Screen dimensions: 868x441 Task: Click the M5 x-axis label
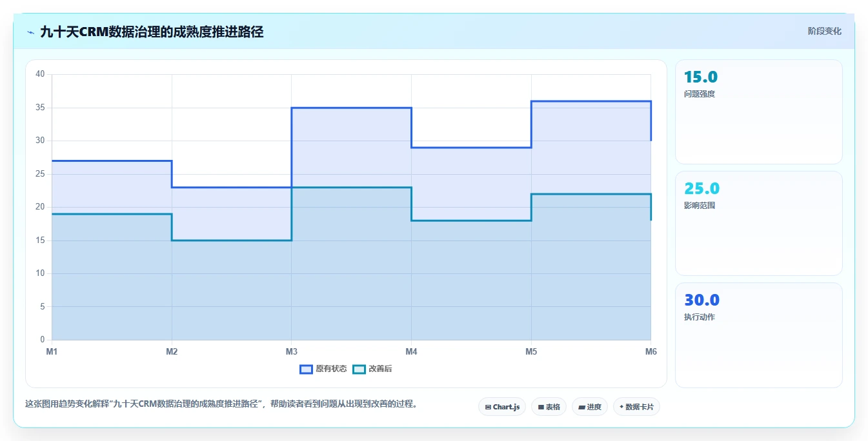(x=531, y=351)
